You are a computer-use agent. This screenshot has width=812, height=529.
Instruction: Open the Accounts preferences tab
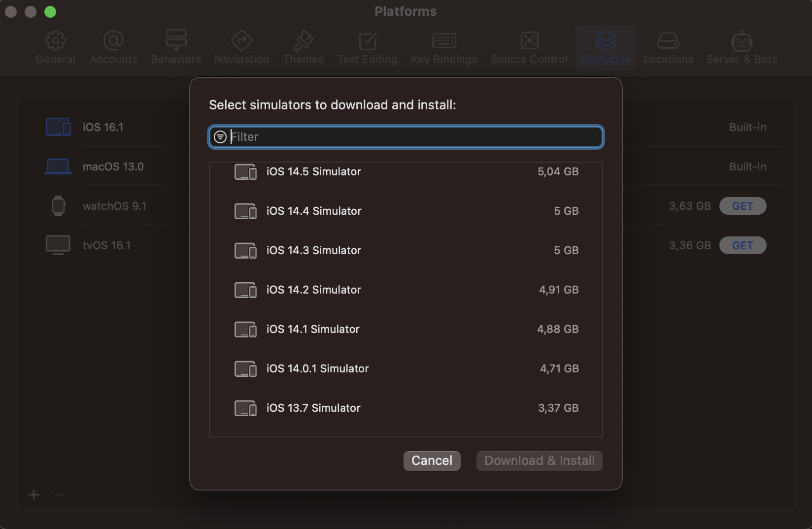pos(113,48)
